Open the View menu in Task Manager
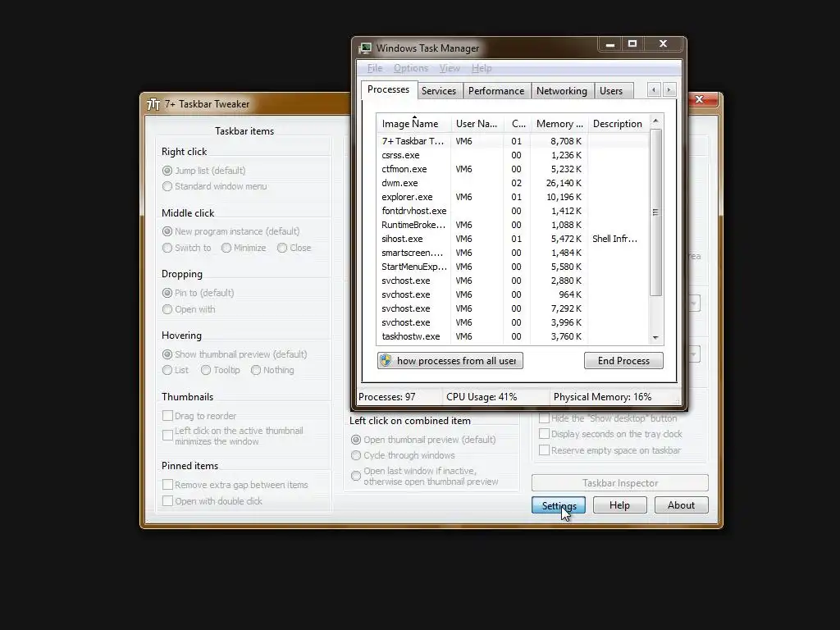840x630 pixels. click(x=450, y=68)
